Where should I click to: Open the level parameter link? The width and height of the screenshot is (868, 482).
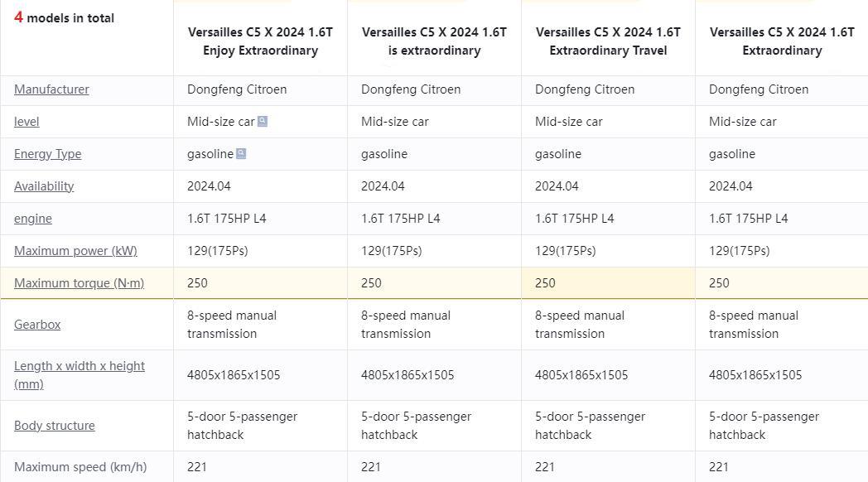point(27,122)
